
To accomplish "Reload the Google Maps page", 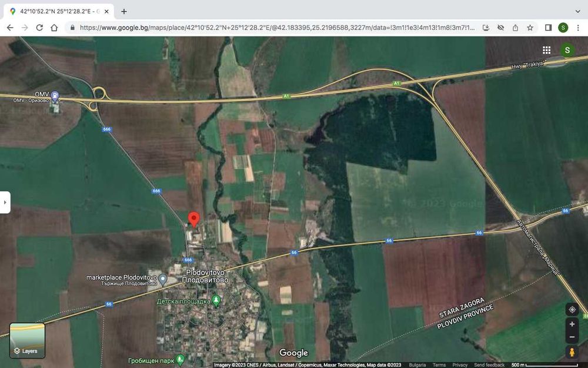I will click(x=39, y=28).
